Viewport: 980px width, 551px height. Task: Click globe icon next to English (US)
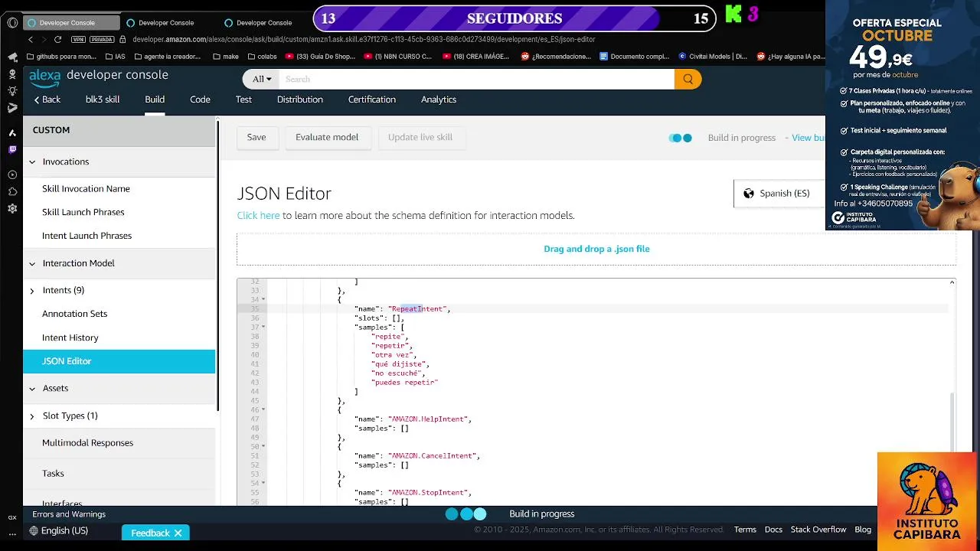point(34,531)
